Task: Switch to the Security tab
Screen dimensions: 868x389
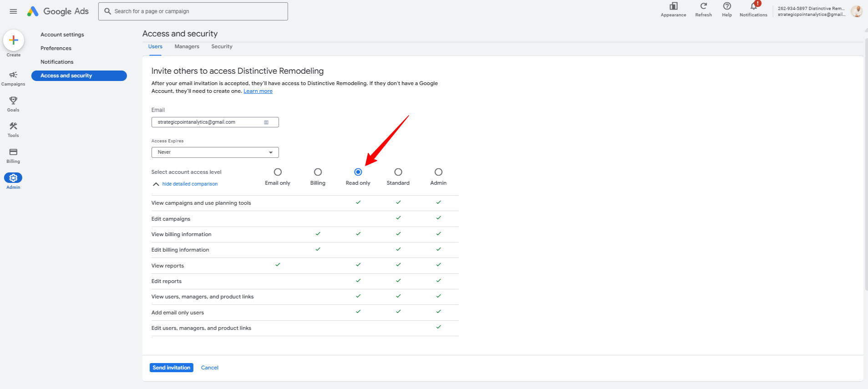Action: (222, 46)
